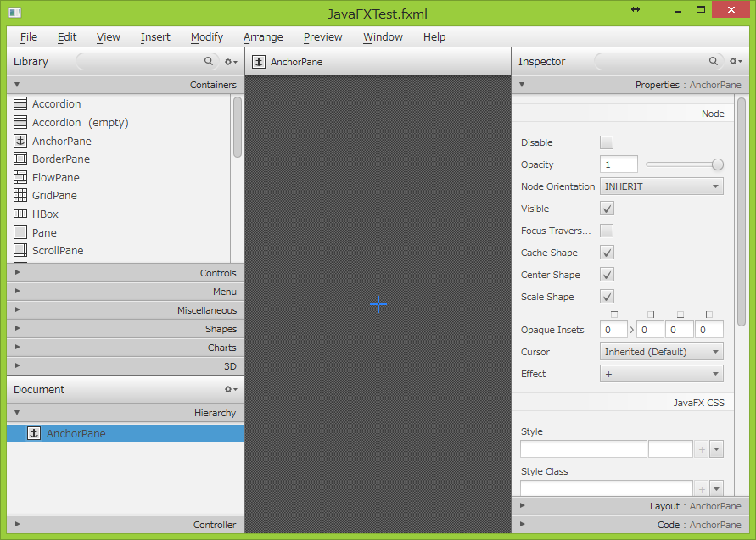
Task: Click the AnchorPane icon in breadcrumb bar
Action: tap(259, 62)
